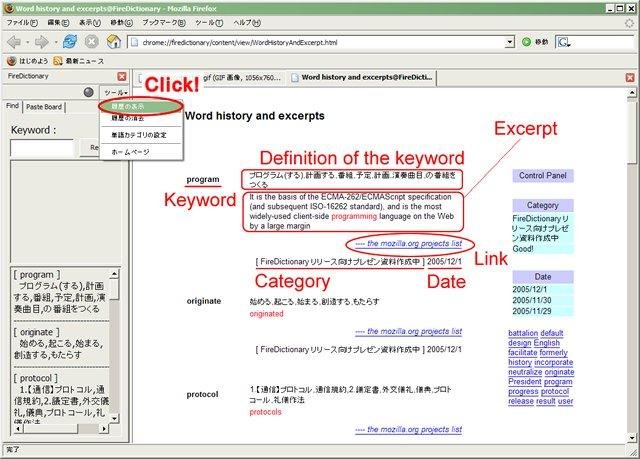Open the 移動 menu
Image resolution: width=640 pixels, height=459 pixels.
point(121,23)
